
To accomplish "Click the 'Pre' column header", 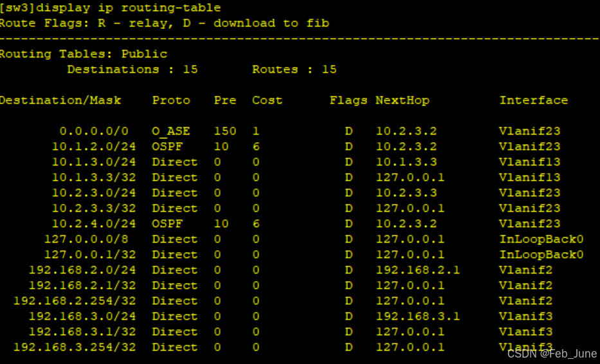I will point(225,100).
